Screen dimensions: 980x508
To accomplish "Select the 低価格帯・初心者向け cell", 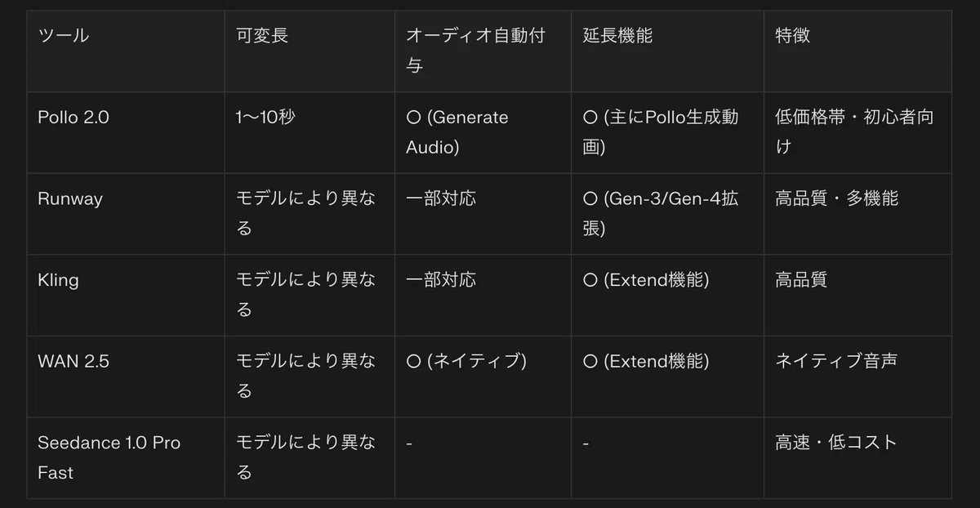I will click(x=854, y=132).
